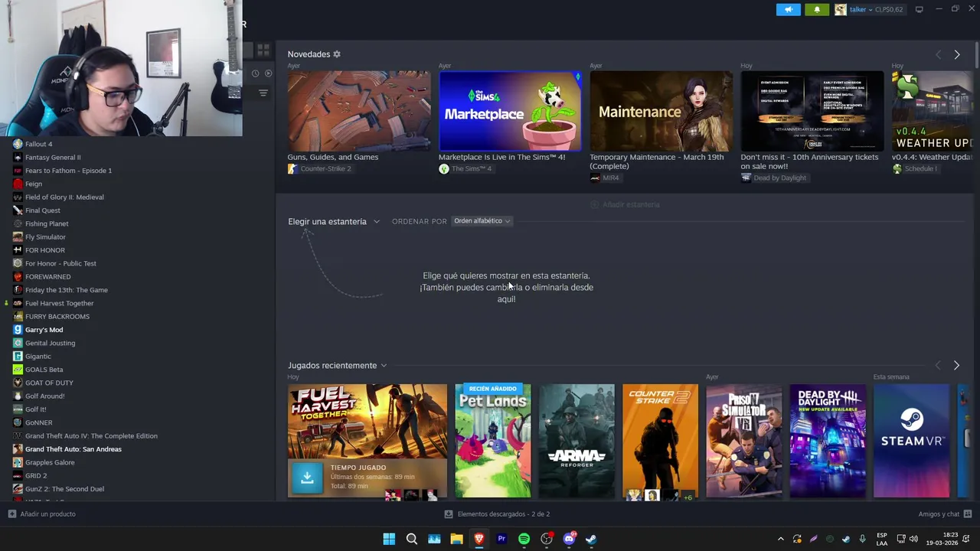
Task: Open Dead by Daylight link under news
Action: click(779, 178)
